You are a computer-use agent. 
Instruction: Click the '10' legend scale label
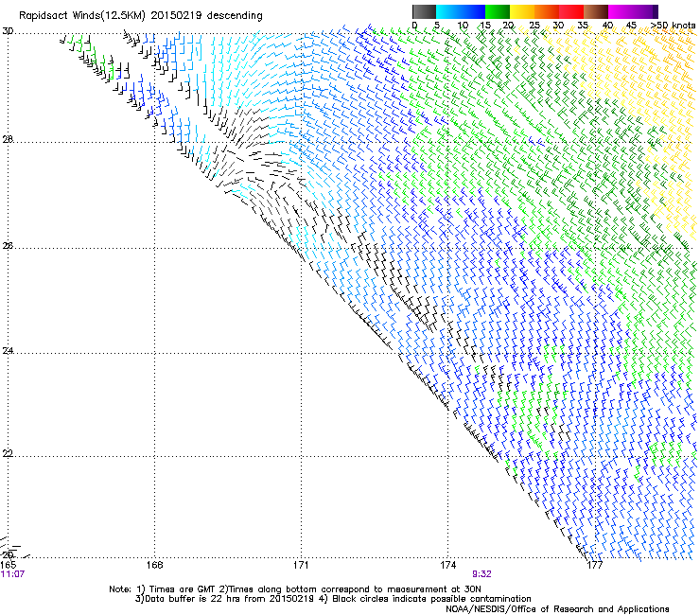tap(463, 26)
